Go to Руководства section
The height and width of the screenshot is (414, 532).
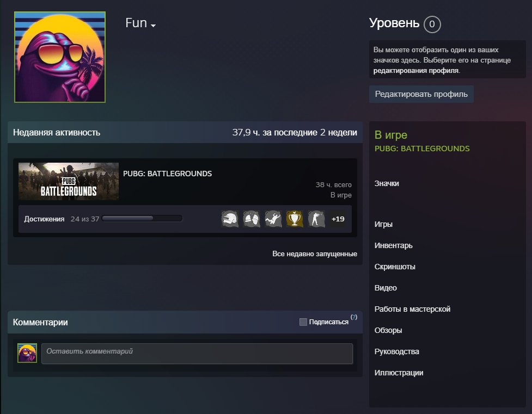pos(396,351)
